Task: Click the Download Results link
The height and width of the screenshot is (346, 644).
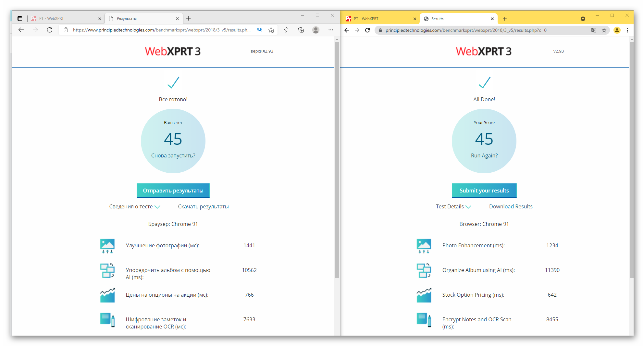Action: pos(511,206)
